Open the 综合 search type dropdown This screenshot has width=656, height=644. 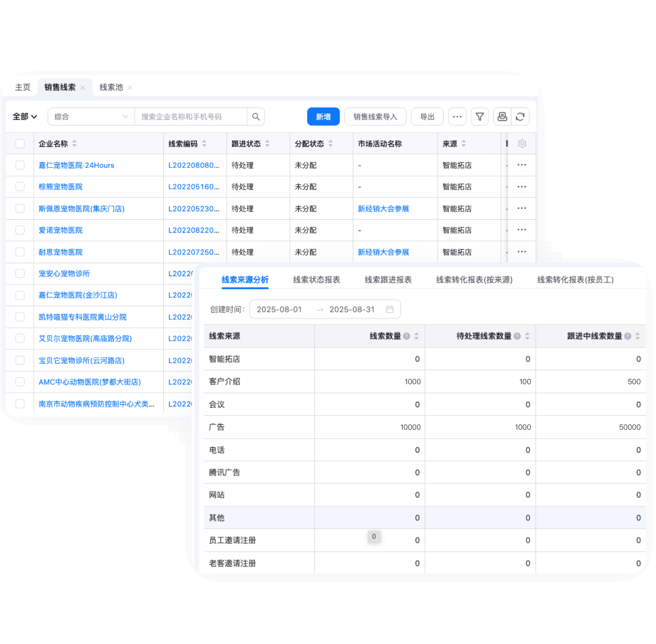(91, 117)
